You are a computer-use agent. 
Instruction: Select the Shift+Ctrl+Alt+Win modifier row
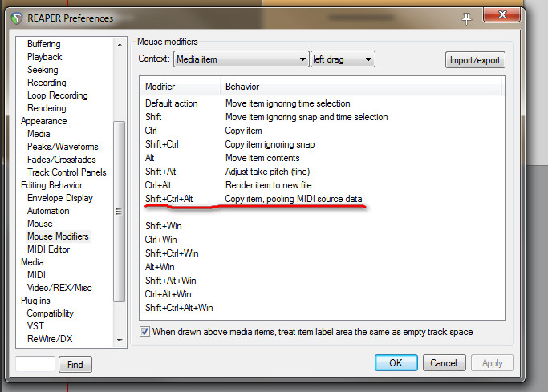(322, 308)
